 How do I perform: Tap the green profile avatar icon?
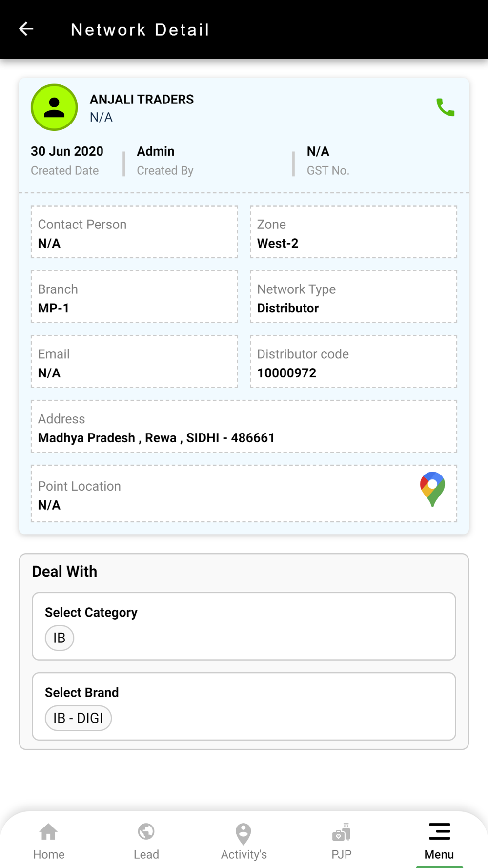click(54, 107)
